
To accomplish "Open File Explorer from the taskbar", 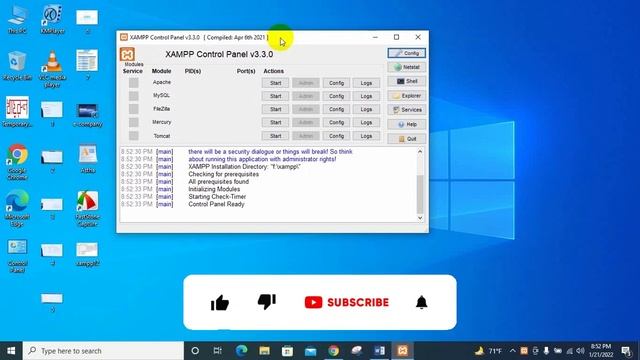I will 264,351.
